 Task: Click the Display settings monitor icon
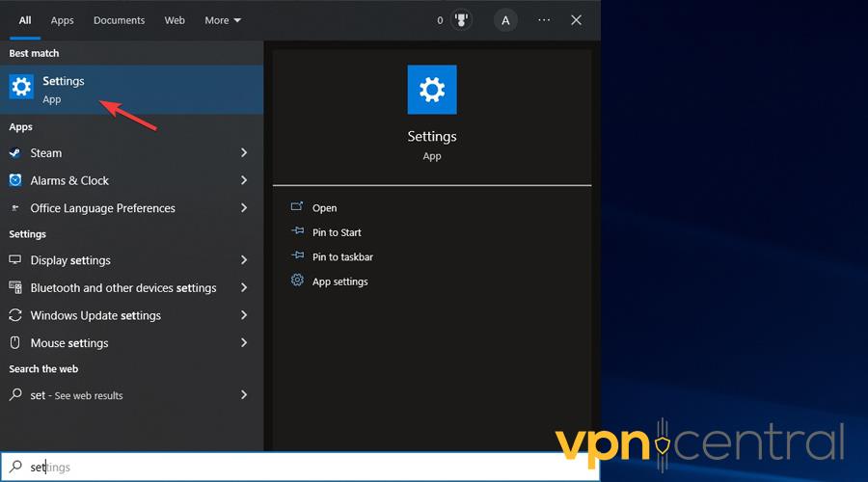click(14, 259)
